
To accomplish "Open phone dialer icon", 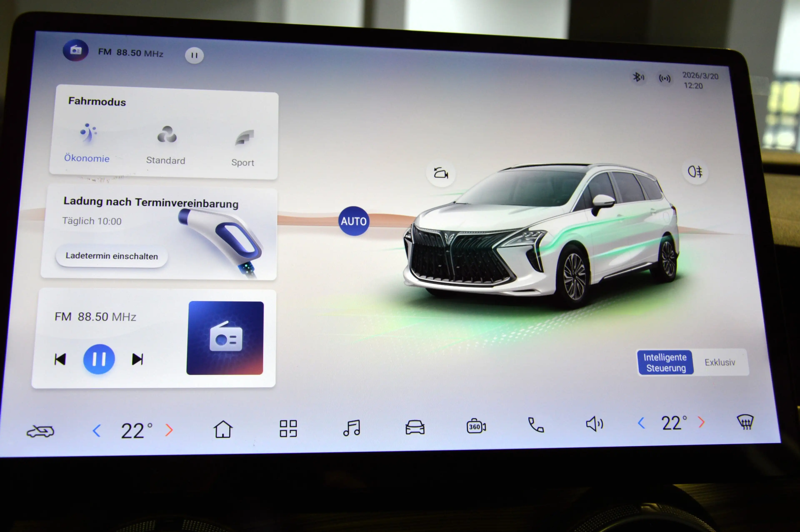I will [536, 425].
